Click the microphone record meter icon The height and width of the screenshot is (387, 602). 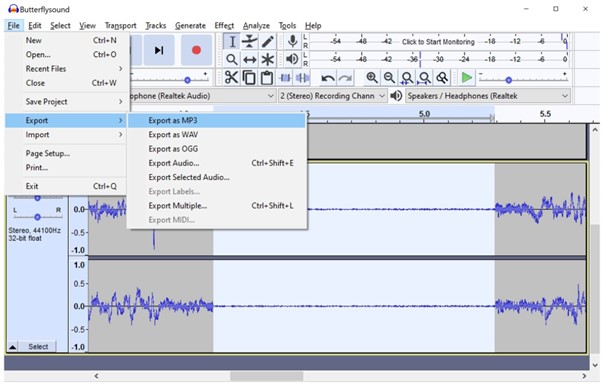pyautogui.click(x=293, y=41)
